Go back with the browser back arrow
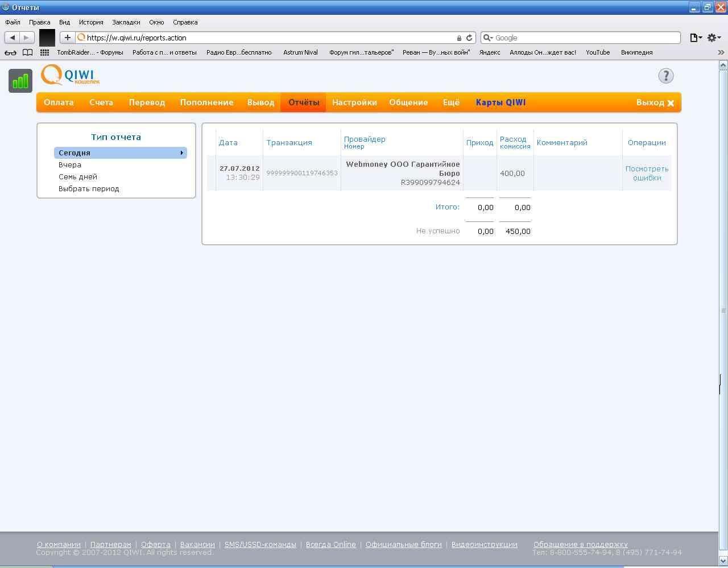This screenshot has height=568, width=728. 13,38
